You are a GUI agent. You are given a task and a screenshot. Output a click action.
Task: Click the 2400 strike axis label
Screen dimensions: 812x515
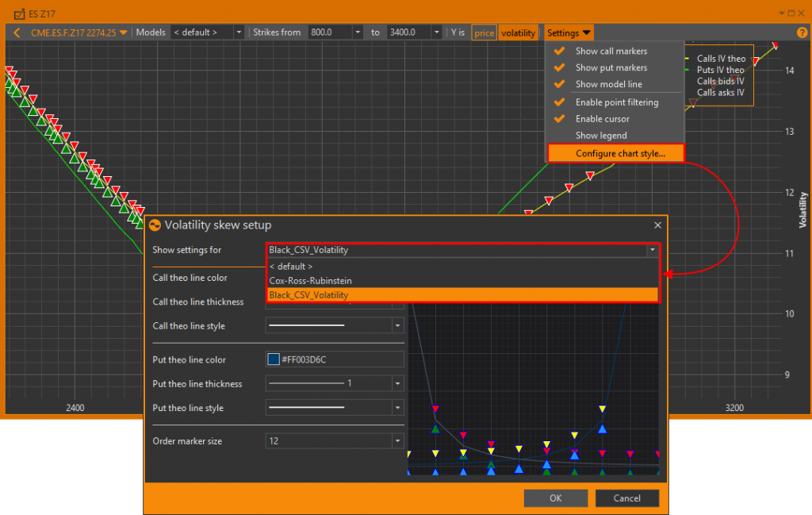coord(75,408)
